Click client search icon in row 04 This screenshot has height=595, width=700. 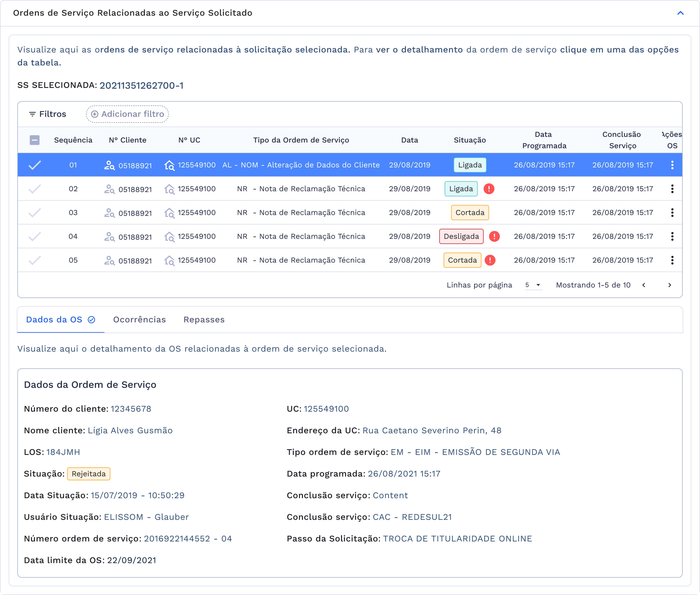109,237
